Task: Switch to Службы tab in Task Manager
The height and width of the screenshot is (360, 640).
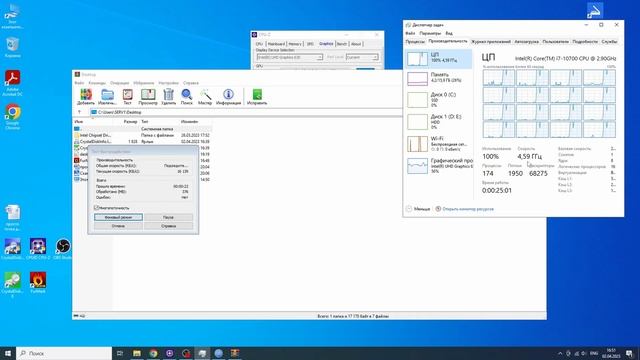Action: 609,42
